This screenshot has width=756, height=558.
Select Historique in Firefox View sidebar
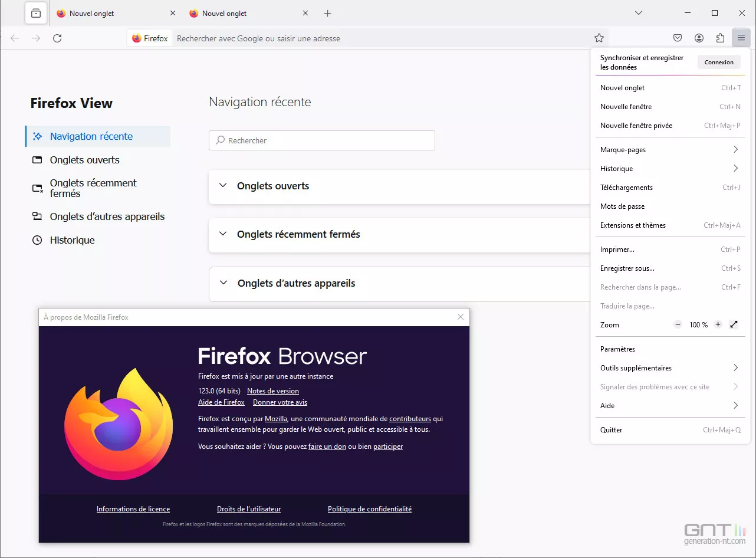[x=98, y=240]
